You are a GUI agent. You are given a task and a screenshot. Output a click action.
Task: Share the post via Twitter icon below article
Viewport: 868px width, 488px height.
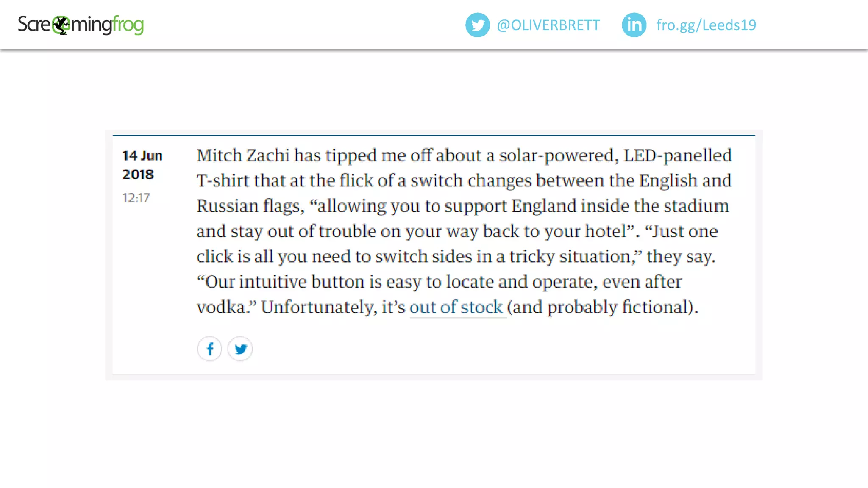tap(240, 349)
